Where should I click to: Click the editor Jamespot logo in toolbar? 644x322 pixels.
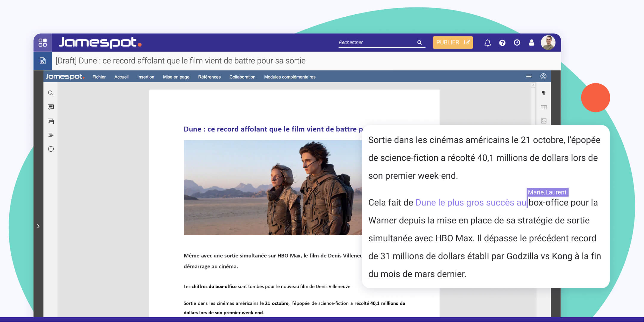(x=65, y=77)
